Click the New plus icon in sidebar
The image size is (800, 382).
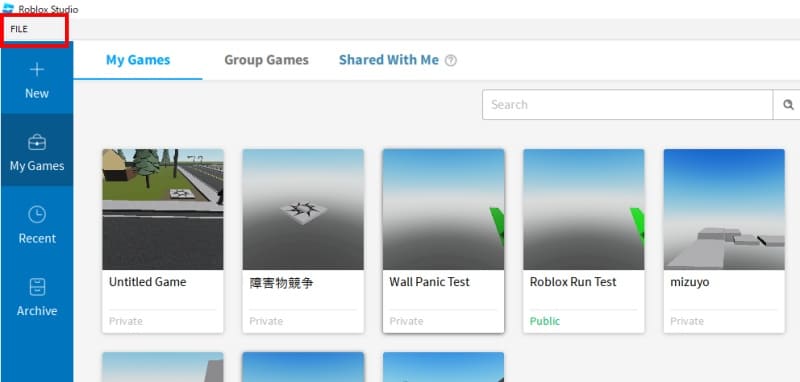tap(37, 69)
